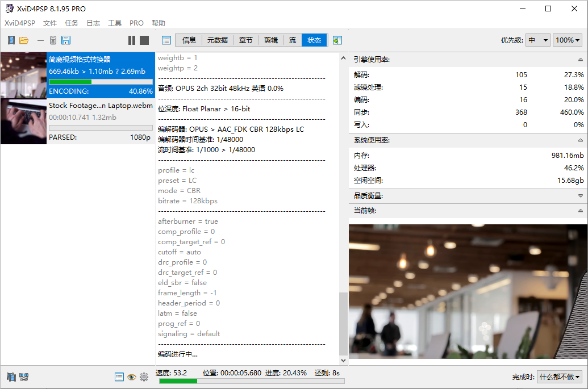Open the 完成时 action dropdown
Screen dimensions: 588x389
560,377
